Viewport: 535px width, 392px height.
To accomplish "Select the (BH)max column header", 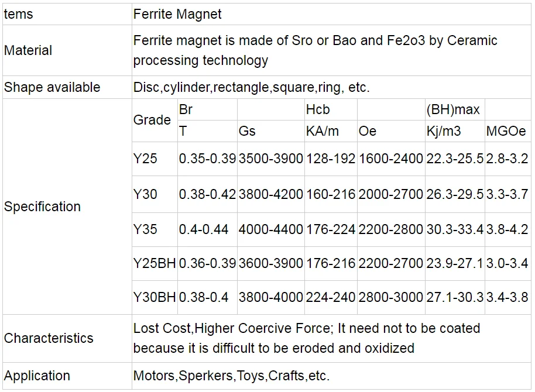I will tap(453, 109).
